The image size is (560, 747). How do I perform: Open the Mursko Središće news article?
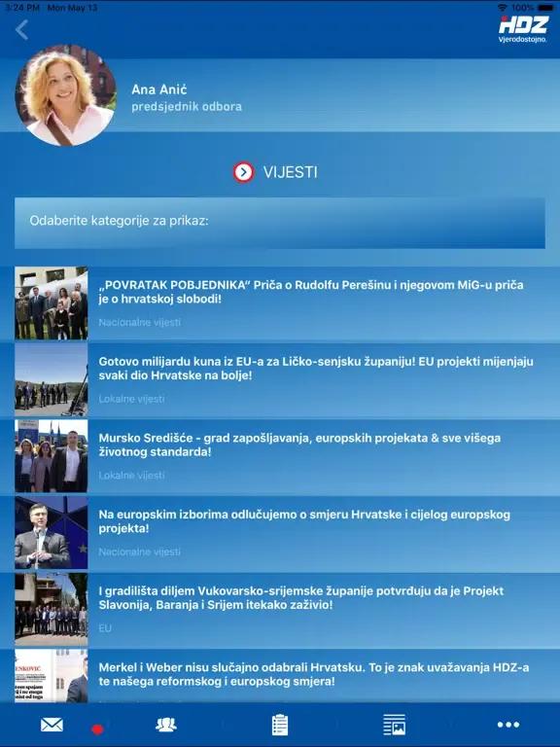280,456
